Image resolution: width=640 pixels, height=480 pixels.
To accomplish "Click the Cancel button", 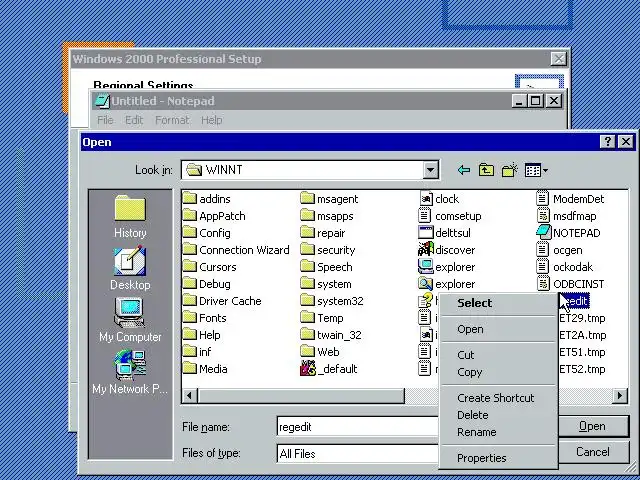I will pos(593,452).
